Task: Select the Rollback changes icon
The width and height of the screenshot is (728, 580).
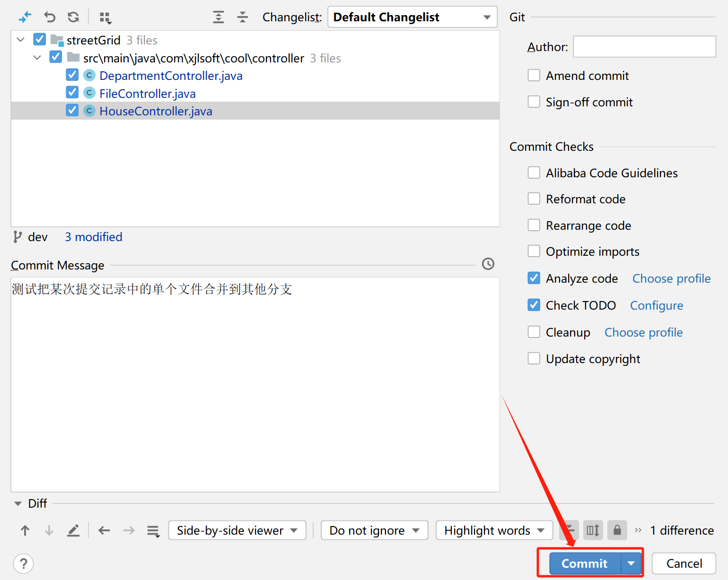Action: pos(49,17)
